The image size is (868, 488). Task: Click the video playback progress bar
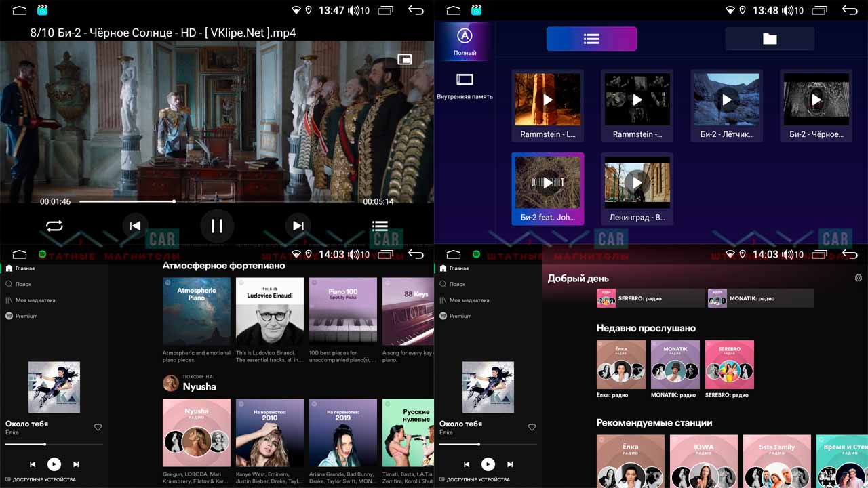(x=217, y=201)
